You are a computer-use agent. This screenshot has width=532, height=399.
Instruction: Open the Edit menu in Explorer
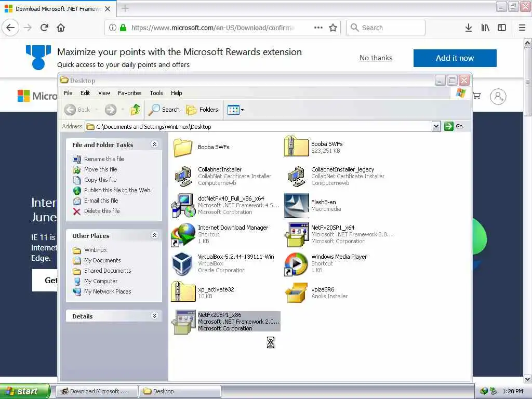pos(85,93)
